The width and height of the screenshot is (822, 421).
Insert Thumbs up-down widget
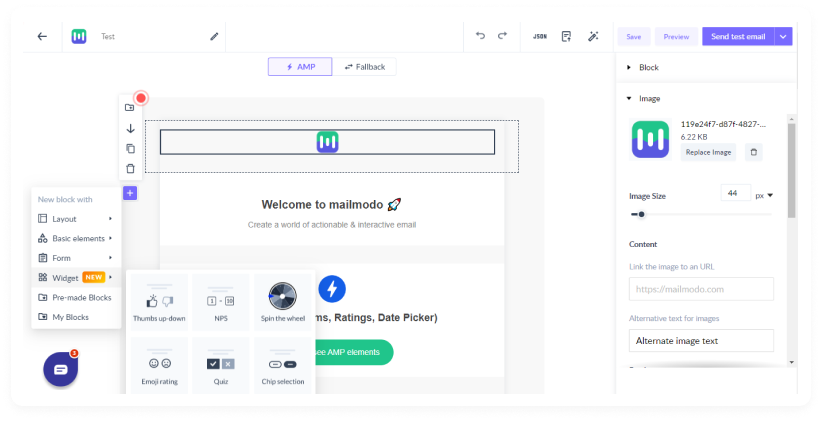pos(159,302)
